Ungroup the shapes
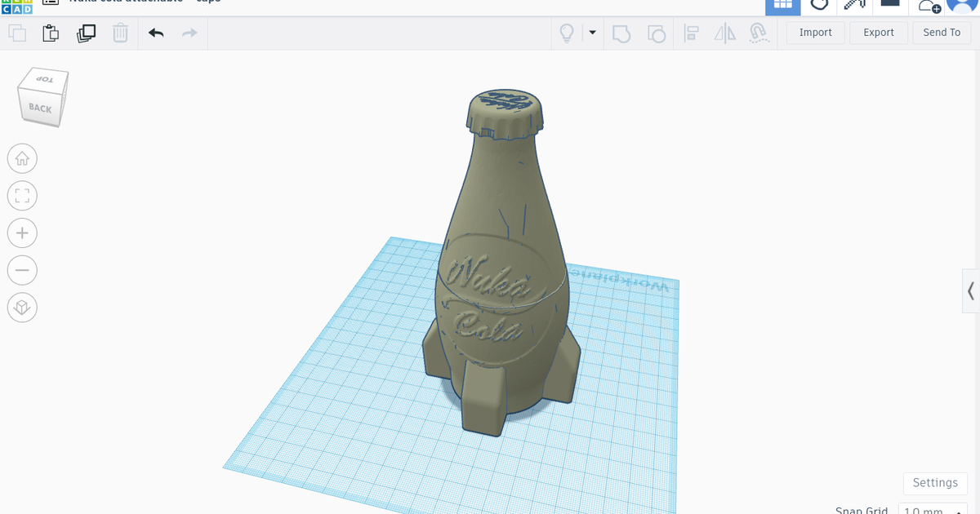The width and height of the screenshot is (980, 514). [x=655, y=33]
